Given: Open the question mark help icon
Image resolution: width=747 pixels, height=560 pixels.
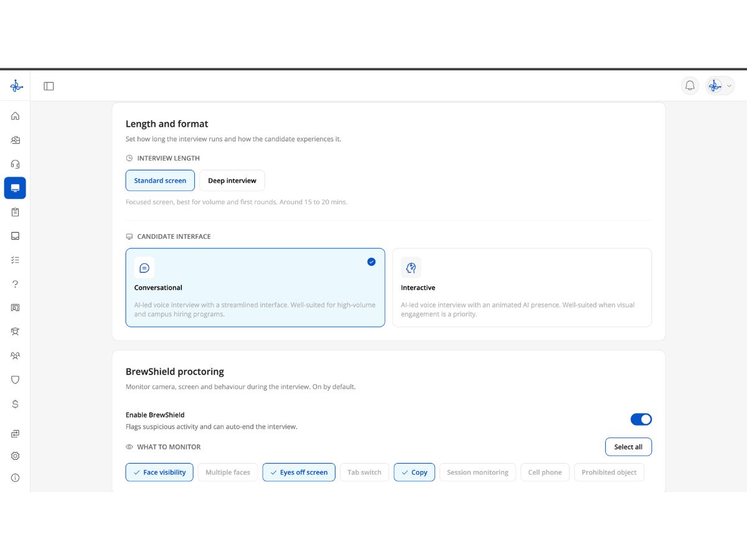Looking at the screenshot, I should [15, 284].
